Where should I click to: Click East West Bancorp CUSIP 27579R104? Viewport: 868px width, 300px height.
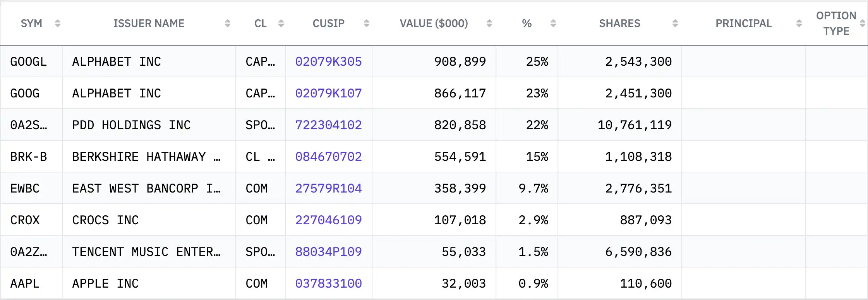[x=328, y=188]
